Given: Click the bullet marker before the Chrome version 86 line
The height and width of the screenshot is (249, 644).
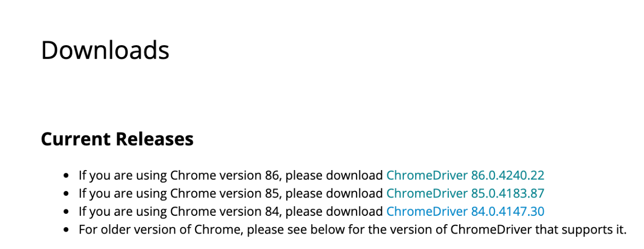Looking at the screenshot, I should [66, 176].
